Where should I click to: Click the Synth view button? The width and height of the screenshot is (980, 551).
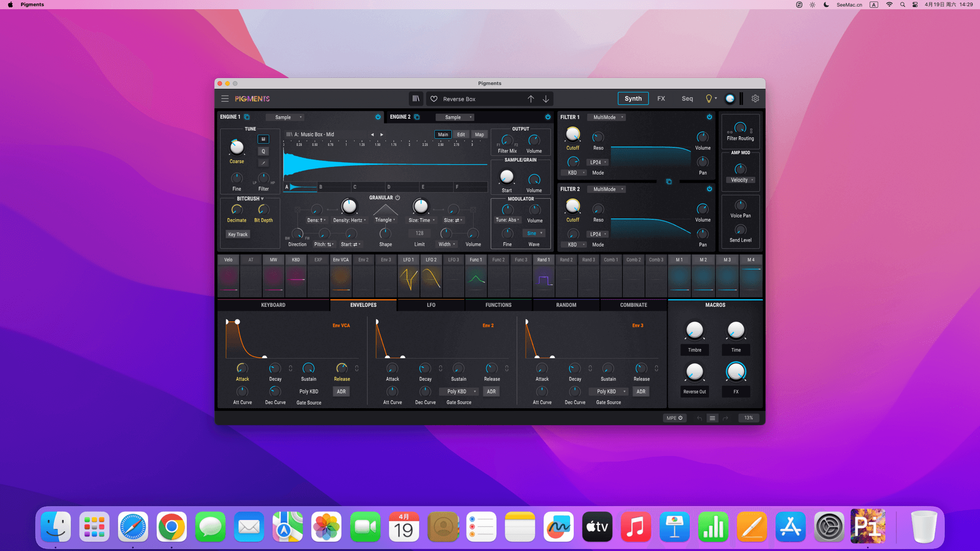tap(633, 98)
